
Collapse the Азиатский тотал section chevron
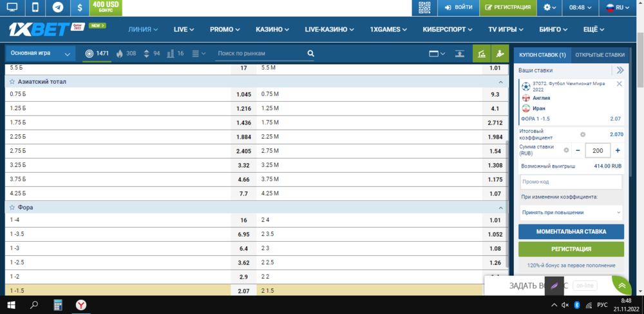tap(500, 82)
